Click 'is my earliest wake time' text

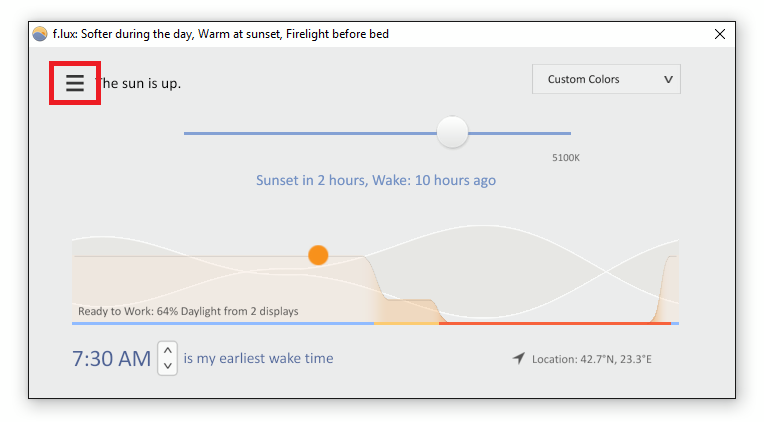[258, 358]
